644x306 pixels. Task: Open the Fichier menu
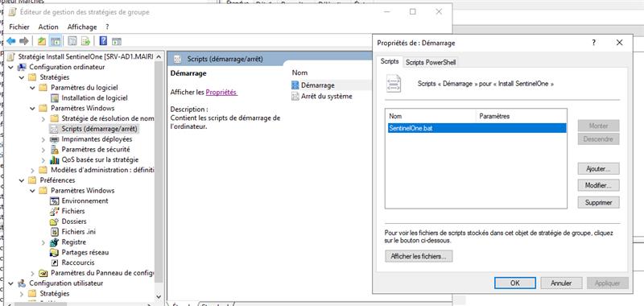pos(19,27)
